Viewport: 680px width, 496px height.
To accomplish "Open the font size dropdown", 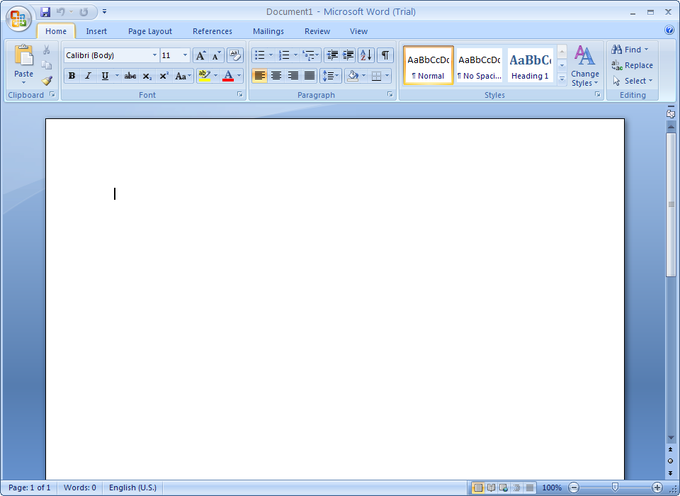I will (x=185, y=55).
